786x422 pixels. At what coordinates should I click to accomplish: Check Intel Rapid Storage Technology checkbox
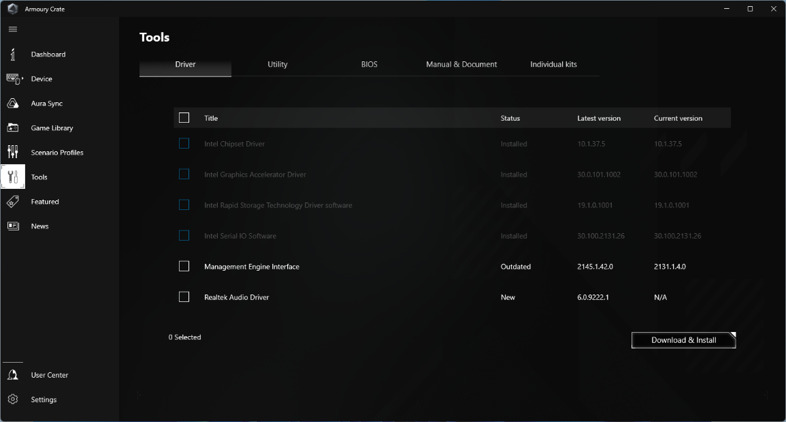[x=184, y=205]
